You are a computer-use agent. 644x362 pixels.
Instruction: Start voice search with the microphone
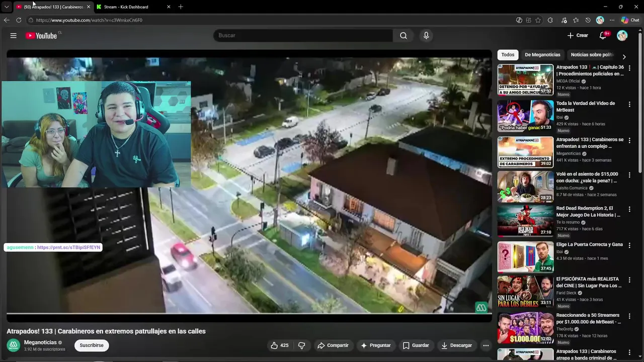pyautogui.click(x=426, y=36)
